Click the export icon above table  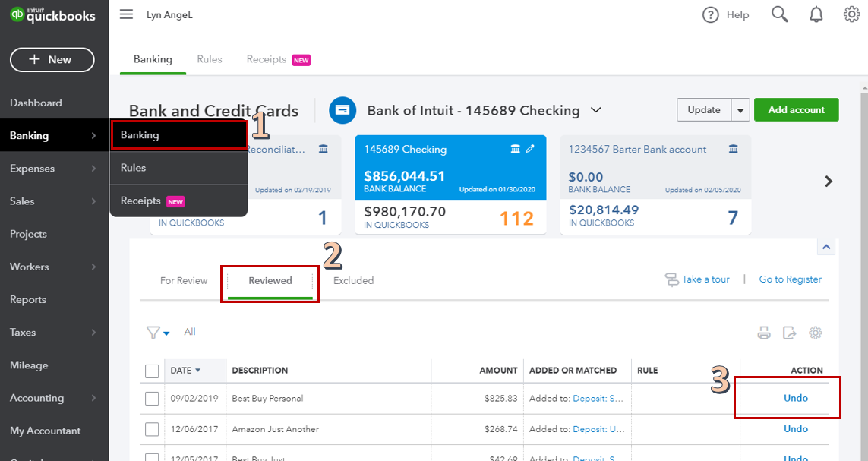point(790,333)
